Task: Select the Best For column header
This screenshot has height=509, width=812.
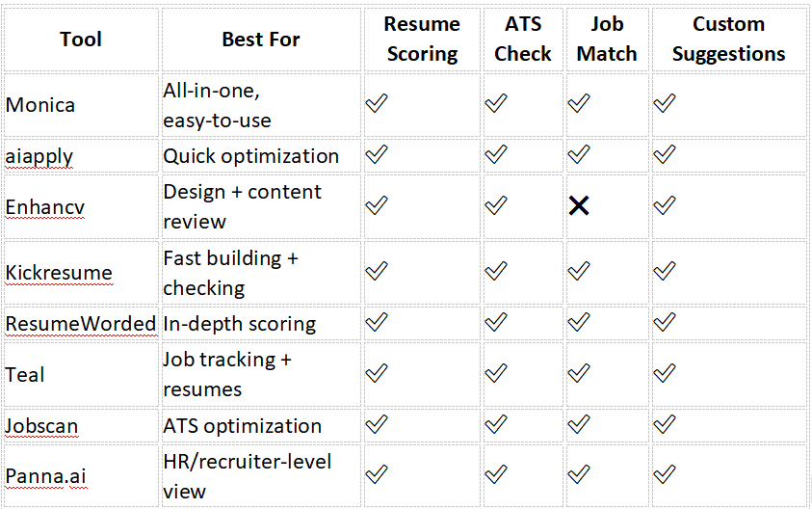Action: 261,40
